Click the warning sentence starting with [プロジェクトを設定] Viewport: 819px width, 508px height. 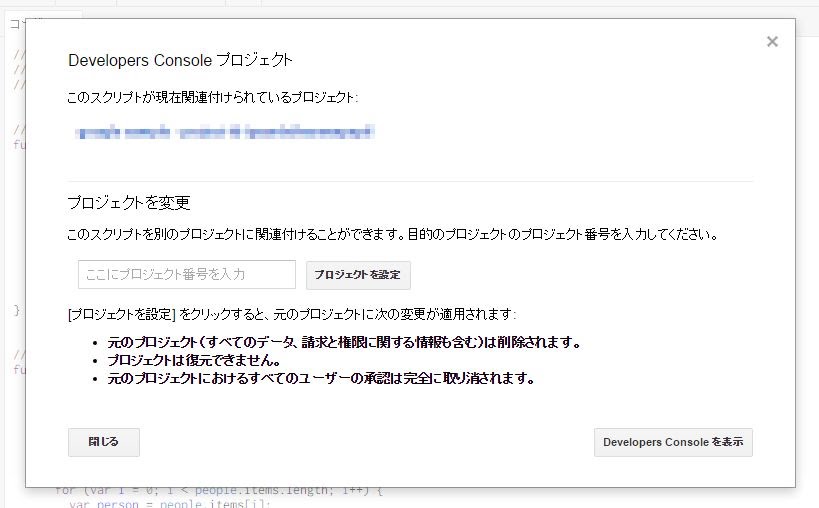[x=291, y=314]
